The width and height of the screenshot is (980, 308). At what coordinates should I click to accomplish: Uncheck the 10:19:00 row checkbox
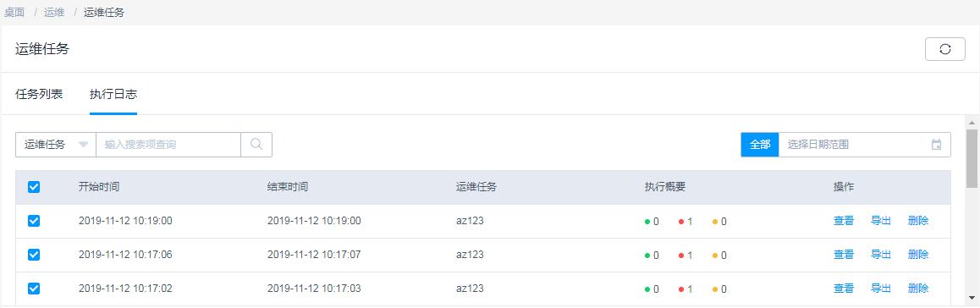click(34, 221)
